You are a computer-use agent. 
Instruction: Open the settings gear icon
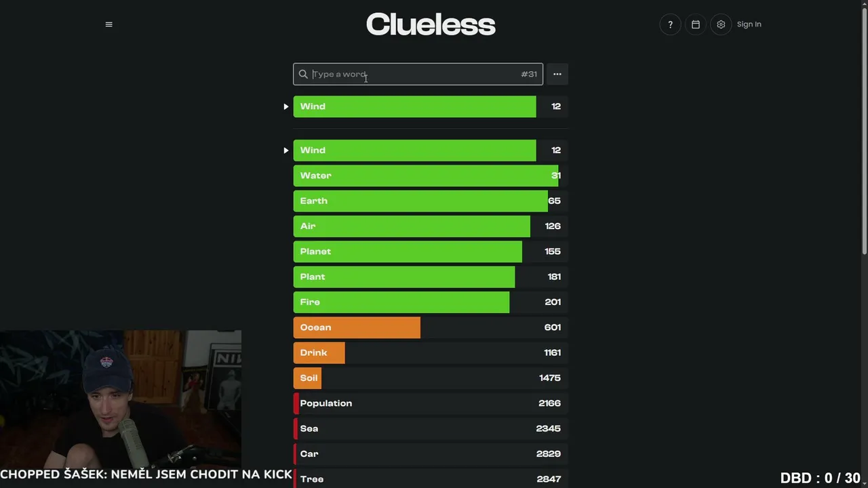coord(721,24)
